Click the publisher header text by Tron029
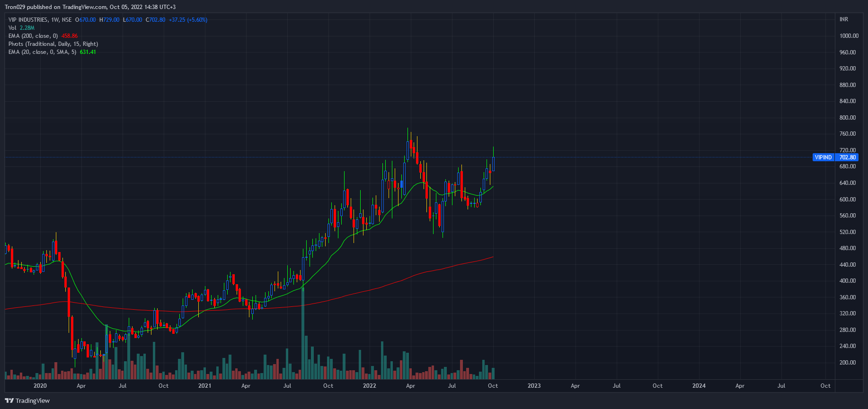Viewport: 868px width, 409px height. [90, 7]
